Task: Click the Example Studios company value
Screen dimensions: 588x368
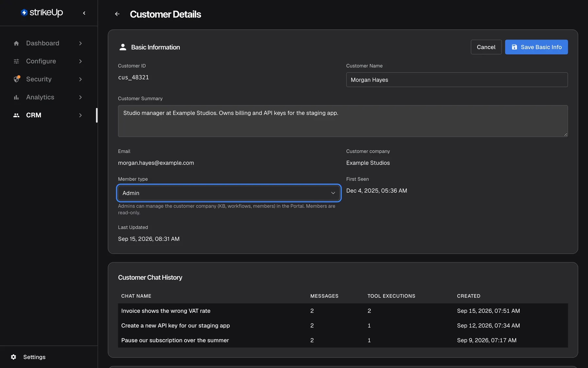Action: pyautogui.click(x=368, y=163)
